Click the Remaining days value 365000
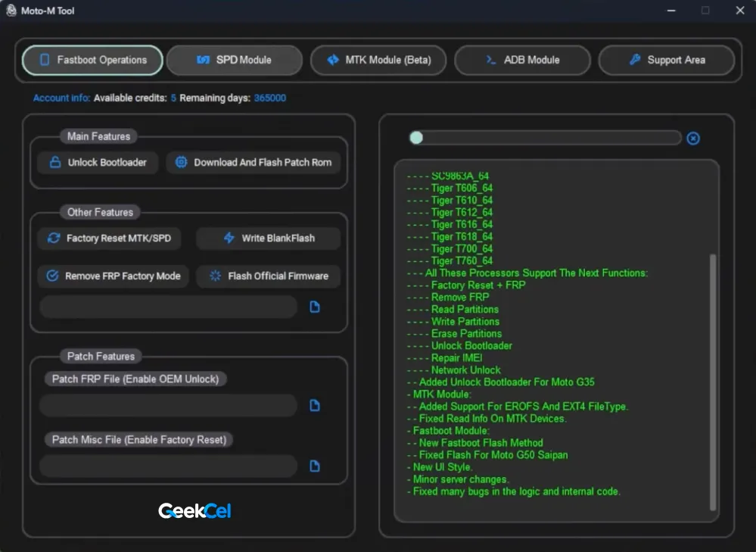 pyautogui.click(x=270, y=98)
